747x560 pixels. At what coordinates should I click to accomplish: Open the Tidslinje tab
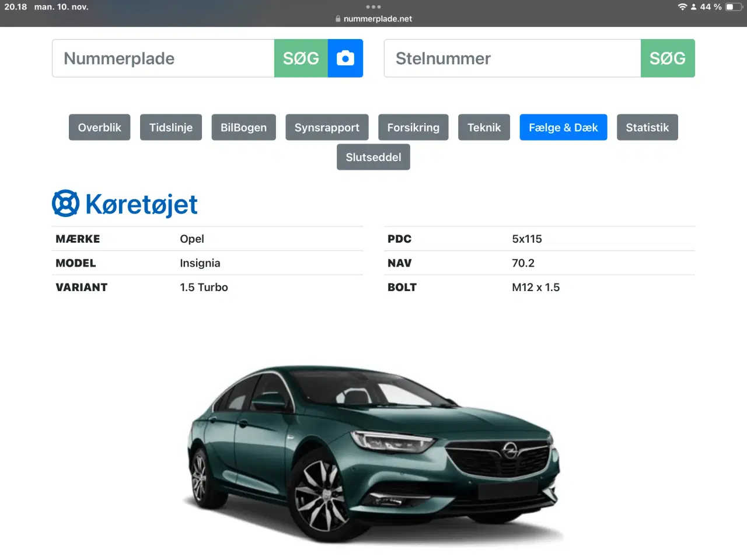(x=170, y=127)
